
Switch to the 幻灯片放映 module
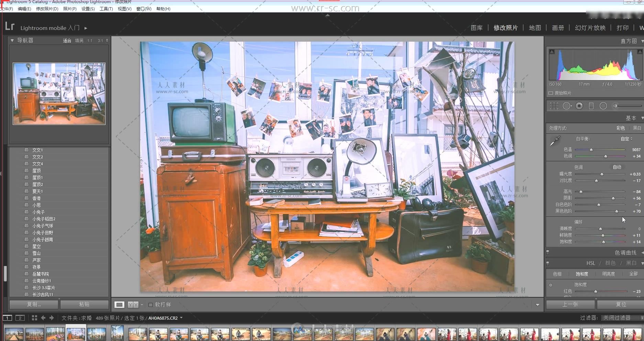pyautogui.click(x=590, y=28)
